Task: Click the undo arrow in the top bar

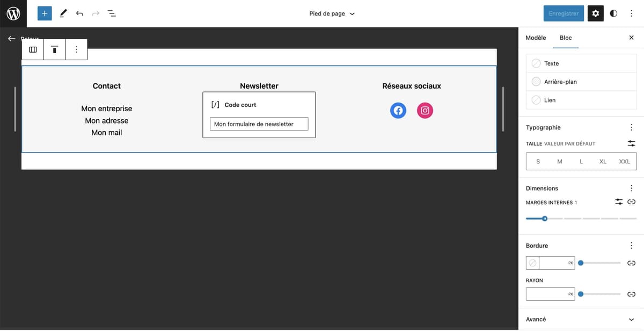Action: click(x=79, y=13)
